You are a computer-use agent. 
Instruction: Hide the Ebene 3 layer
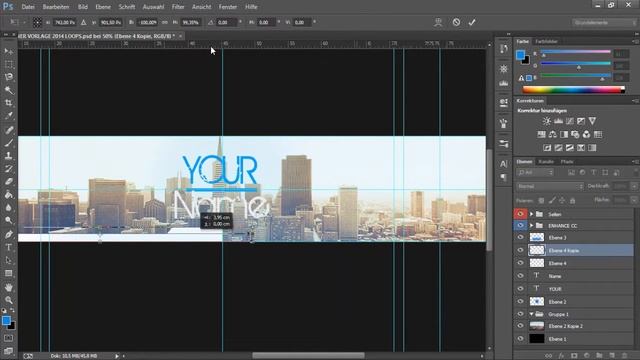click(x=520, y=237)
